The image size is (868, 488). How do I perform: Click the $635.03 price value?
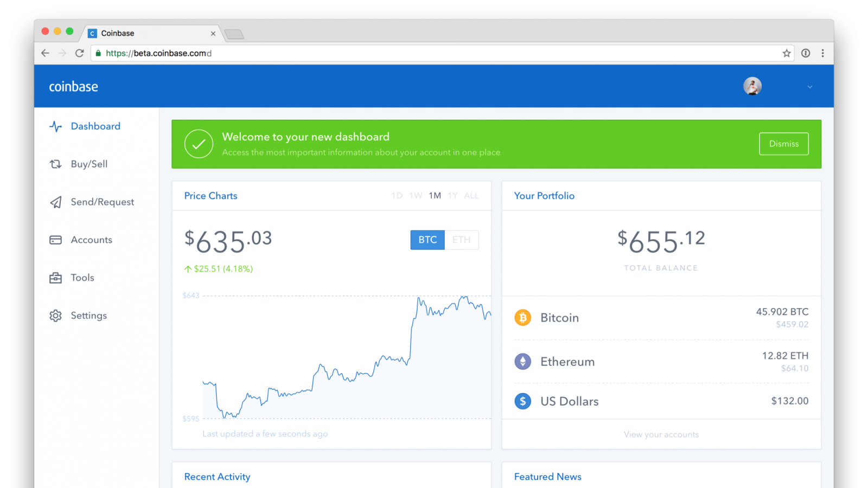(228, 241)
